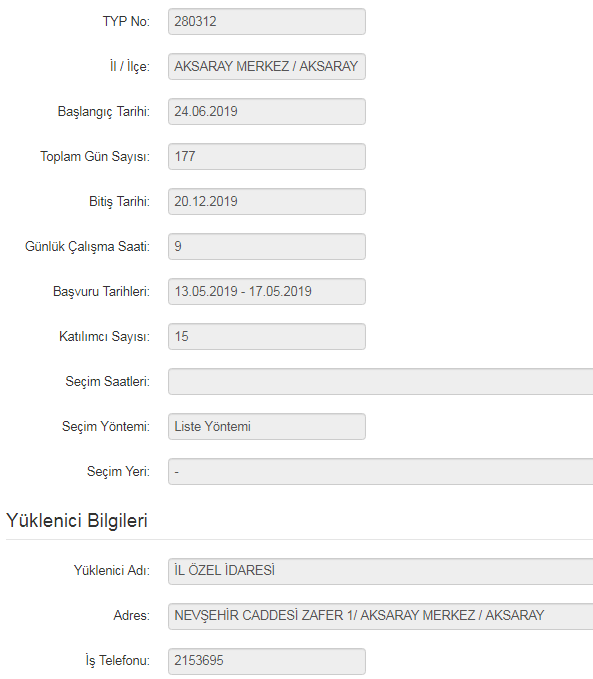Focus the Katılımcı Sayısı field showing 15
Screen dimensions: 593x679
(267, 337)
